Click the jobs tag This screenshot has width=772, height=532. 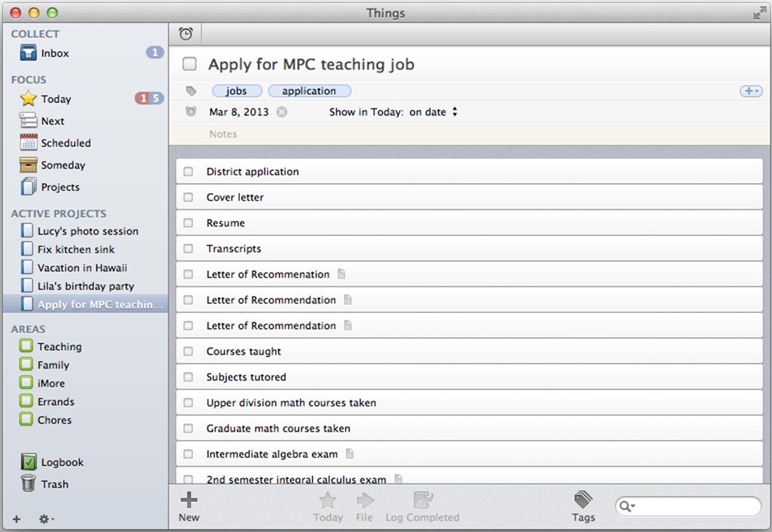237,91
